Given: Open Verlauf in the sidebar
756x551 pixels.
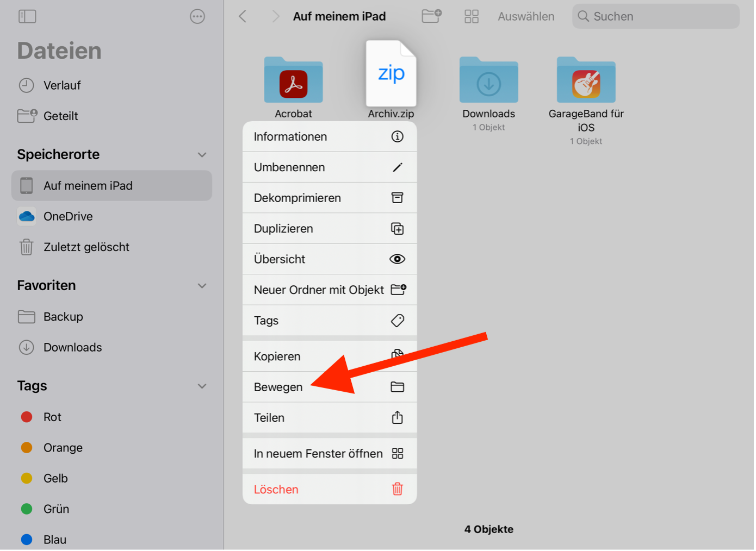Looking at the screenshot, I should [62, 85].
